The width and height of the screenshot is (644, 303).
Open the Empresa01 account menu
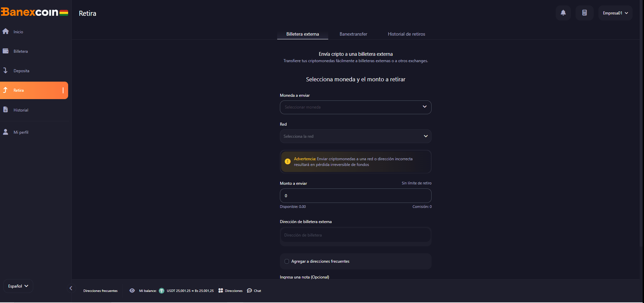[615, 13]
